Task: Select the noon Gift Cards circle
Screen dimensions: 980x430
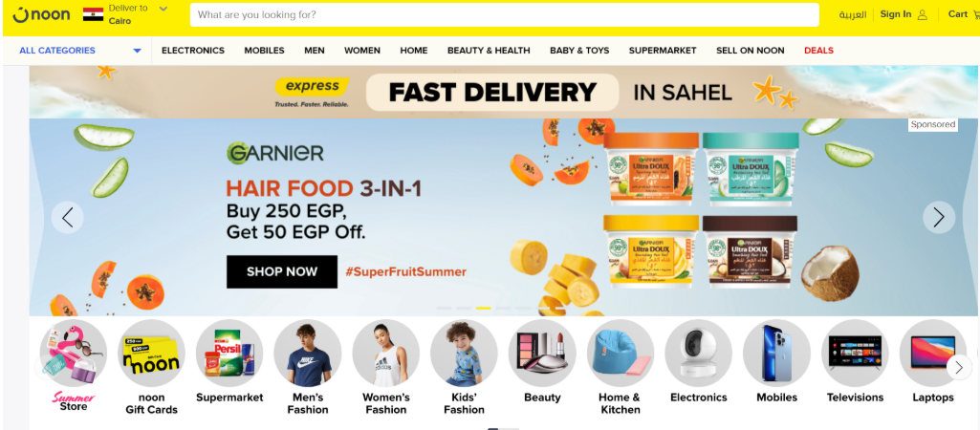Action: coord(151,354)
